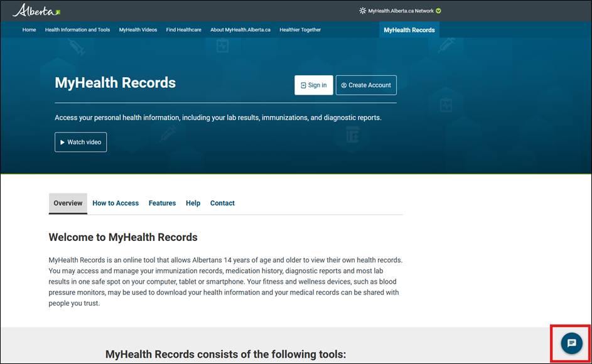Click the Sign in button
Screen dimensions: 592x364
(314, 85)
